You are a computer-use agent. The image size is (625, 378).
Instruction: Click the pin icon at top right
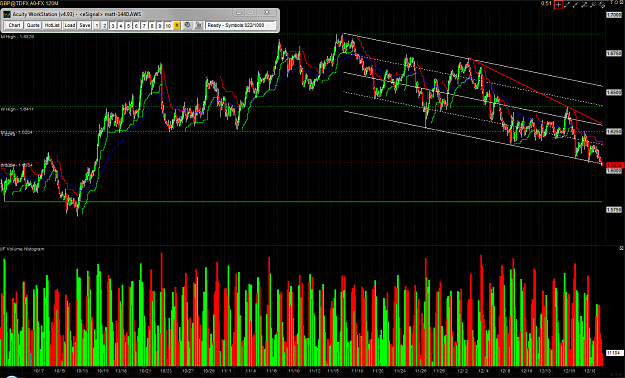(x=612, y=2)
